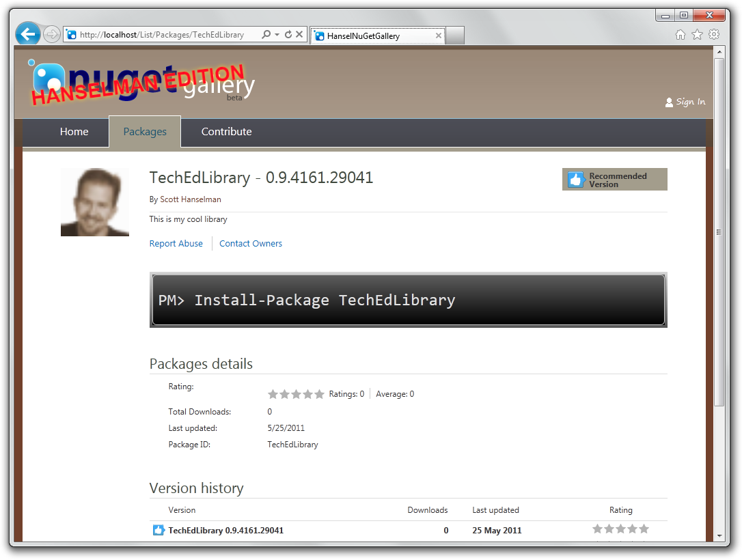The height and width of the screenshot is (560, 742).
Task: Refresh the page using the refresh icon
Action: click(289, 33)
